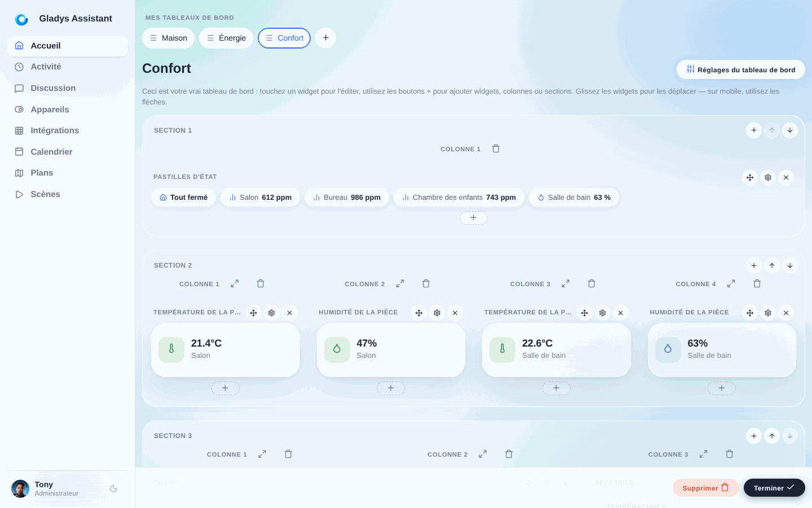812x508 pixels.
Task: Delete Colonne 4 in Section 2
Action: coord(757,284)
